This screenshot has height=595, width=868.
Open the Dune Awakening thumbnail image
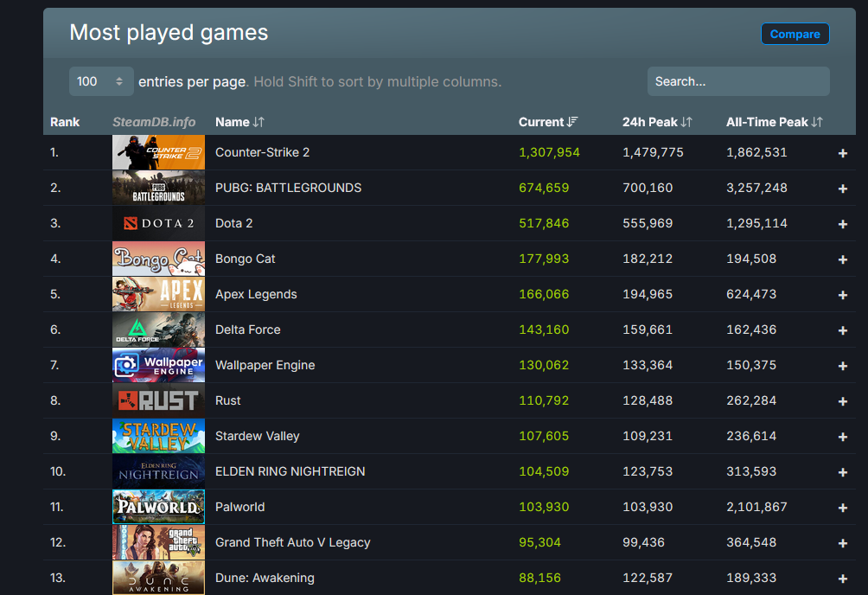[158, 578]
